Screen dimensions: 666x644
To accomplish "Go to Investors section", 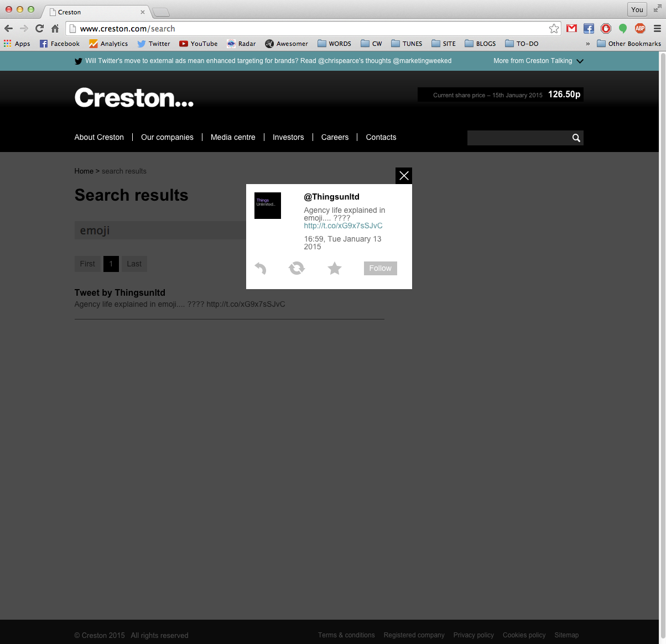I will click(288, 137).
